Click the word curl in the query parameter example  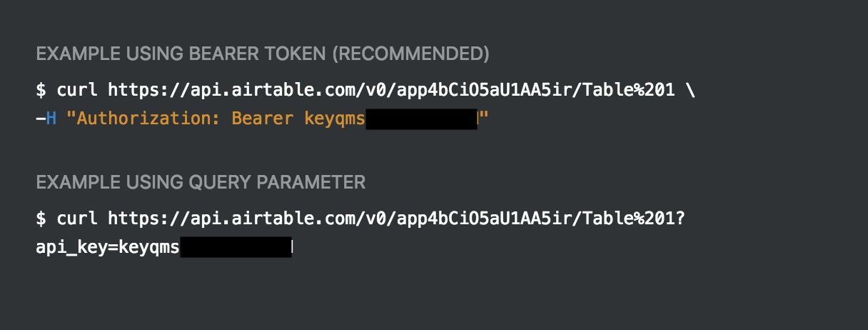(77, 219)
